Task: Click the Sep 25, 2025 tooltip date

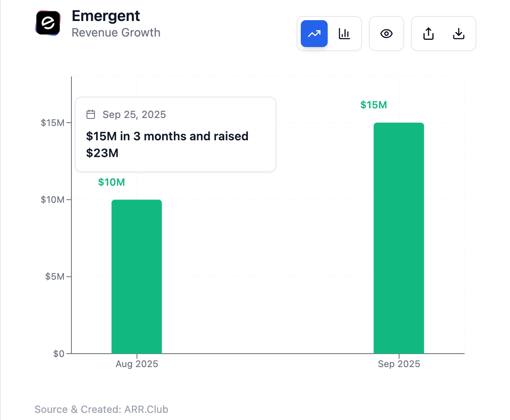Action: (x=134, y=115)
